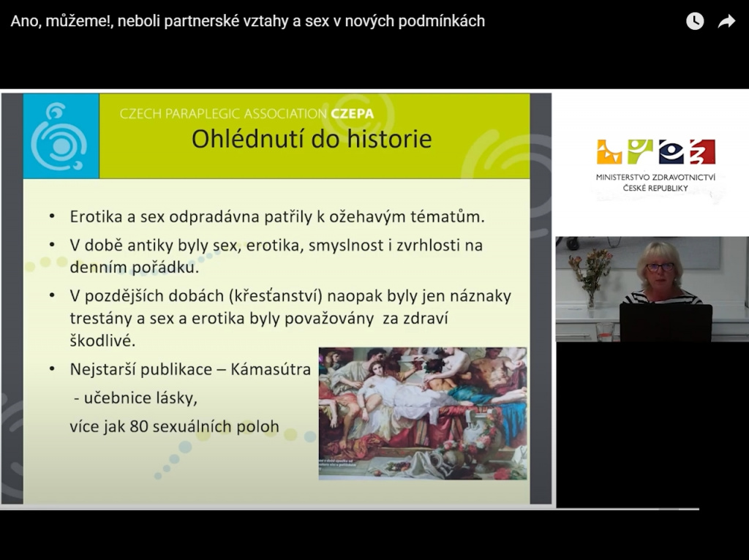The width and height of the screenshot is (749, 560).
Task: Click the text 'Nejstarší publikace – Kámasútra'
Action: click(x=190, y=369)
